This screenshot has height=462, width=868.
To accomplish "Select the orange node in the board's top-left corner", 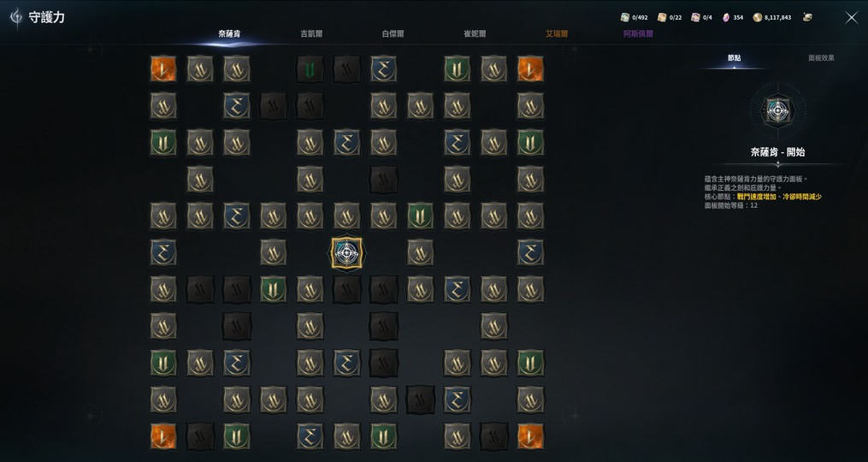I will point(163,69).
